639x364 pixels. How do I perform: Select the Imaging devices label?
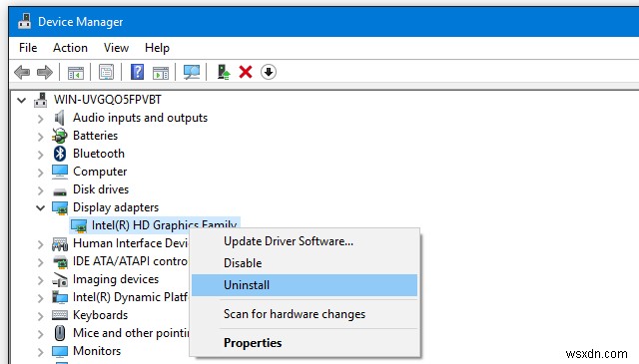pos(116,279)
